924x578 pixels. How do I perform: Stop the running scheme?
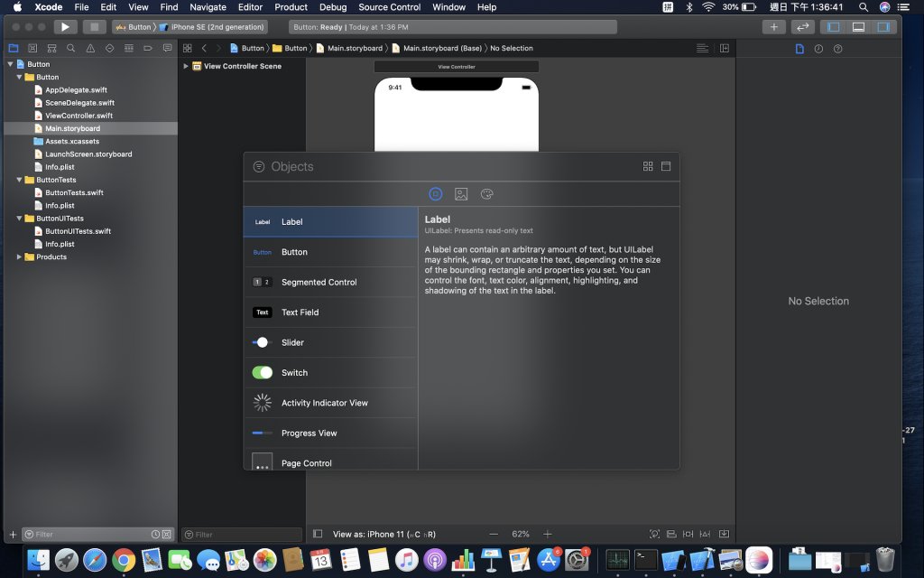coord(94,27)
